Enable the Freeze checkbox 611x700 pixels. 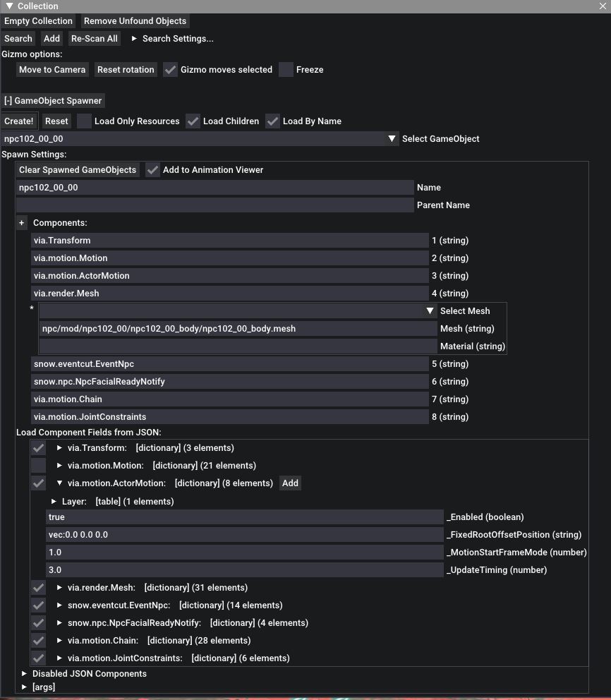(286, 70)
